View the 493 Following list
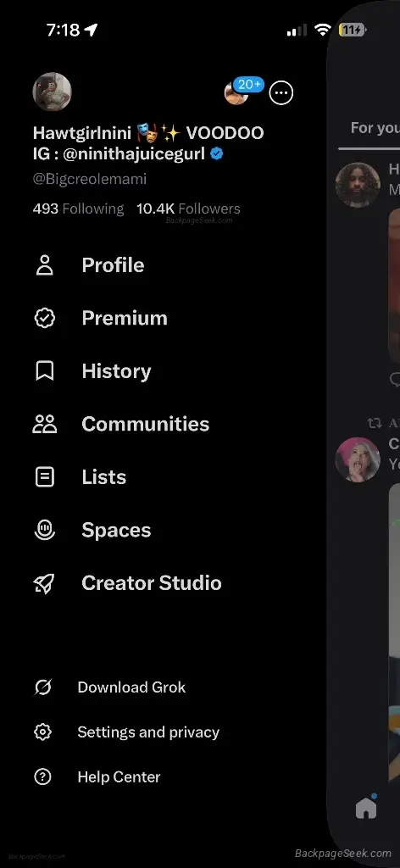Viewport: 400px width, 868px height. (x=78, y=209)
